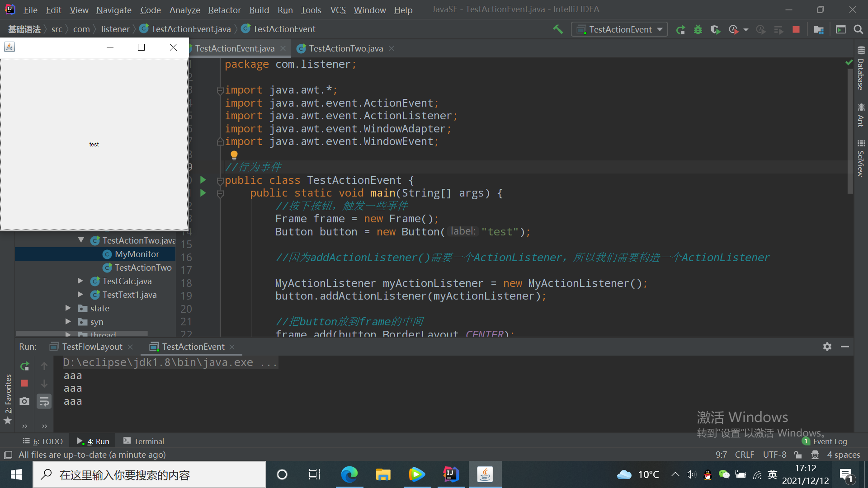
Task: Click the Rerun icon in Run panel
Action: (x=24, y=366)
